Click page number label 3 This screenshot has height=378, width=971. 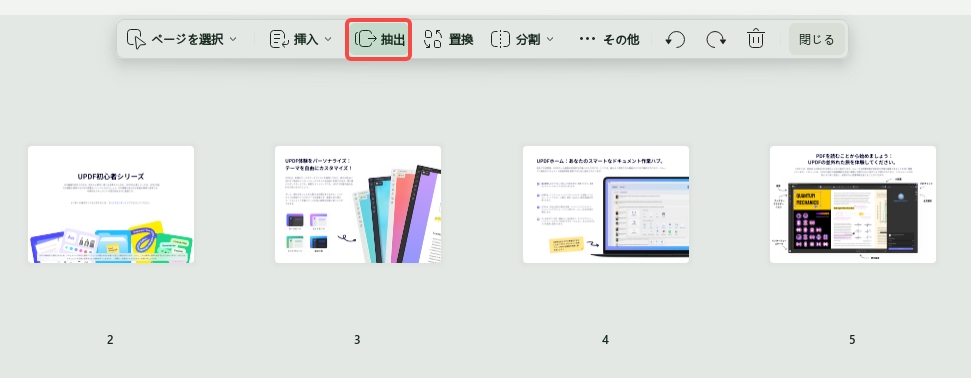(x=357, y=340)
